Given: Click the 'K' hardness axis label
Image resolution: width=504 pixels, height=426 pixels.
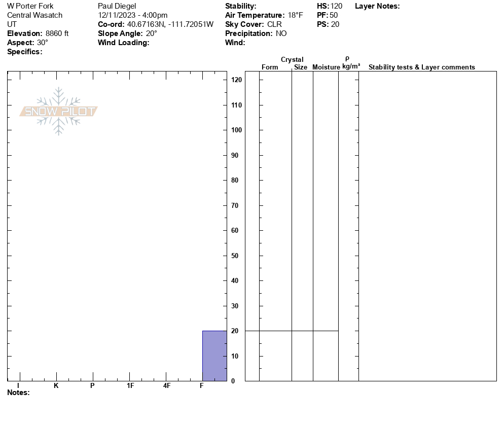Looking at the screenshot, I should coord(56,386).
